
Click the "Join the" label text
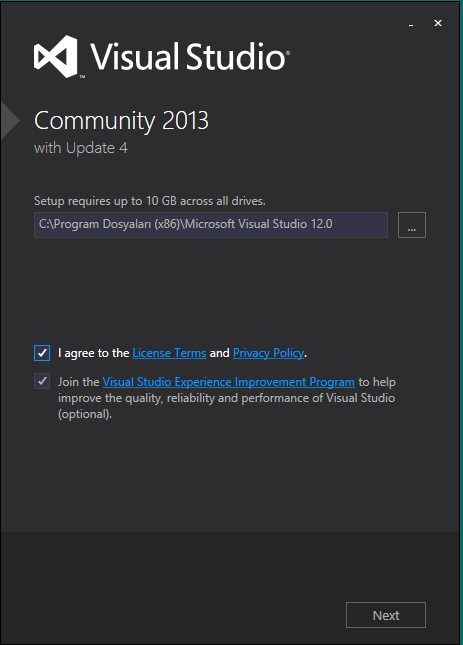click(79, 382)
